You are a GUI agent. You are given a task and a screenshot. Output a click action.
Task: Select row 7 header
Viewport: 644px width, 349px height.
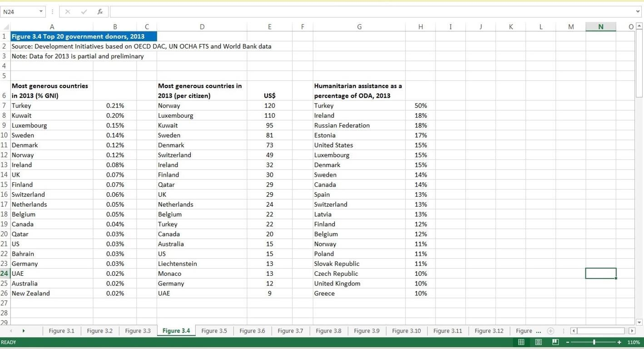5,105
